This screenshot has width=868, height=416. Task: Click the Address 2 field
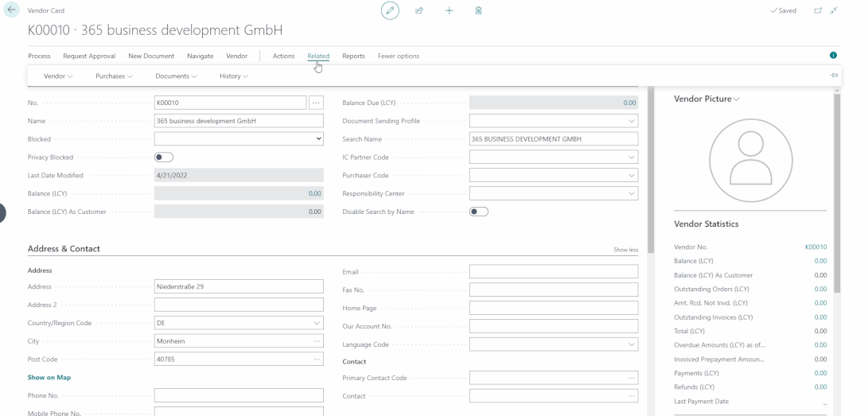point(239,305)
